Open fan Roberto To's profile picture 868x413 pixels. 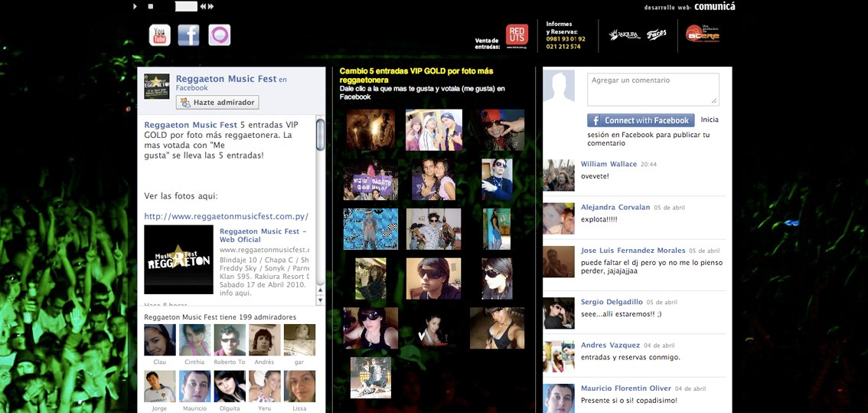(230, 339)
